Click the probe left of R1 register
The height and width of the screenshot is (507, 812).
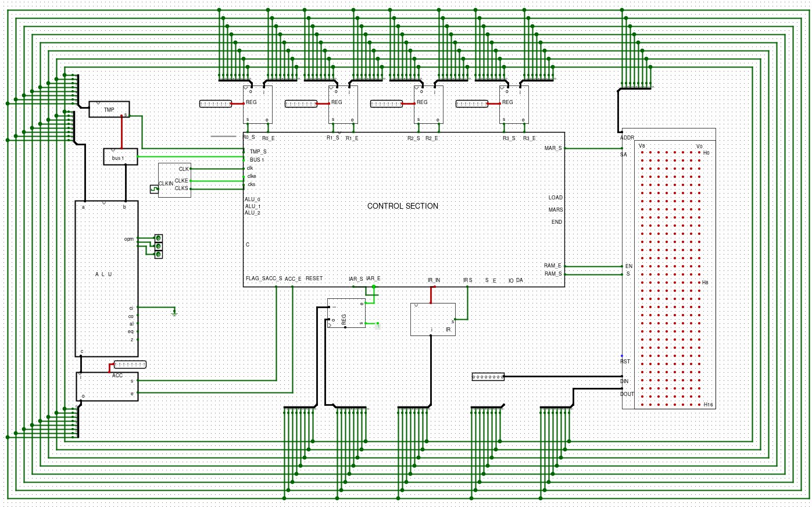coord(301,104)
